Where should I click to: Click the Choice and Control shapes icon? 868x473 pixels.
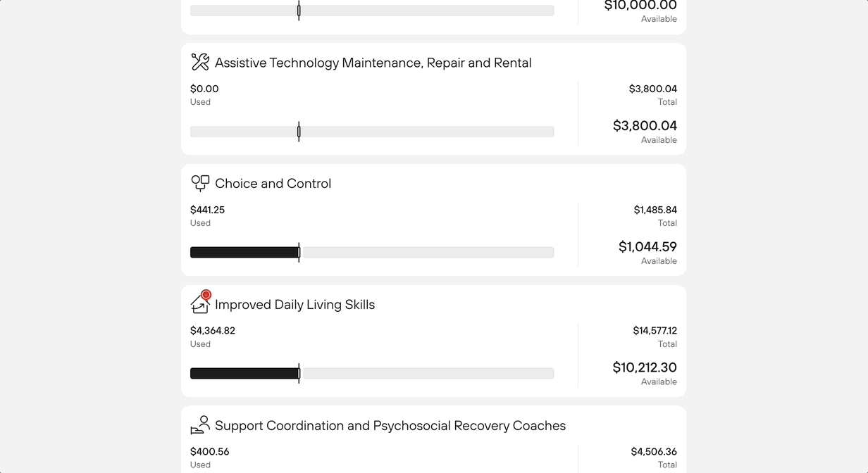200,183
